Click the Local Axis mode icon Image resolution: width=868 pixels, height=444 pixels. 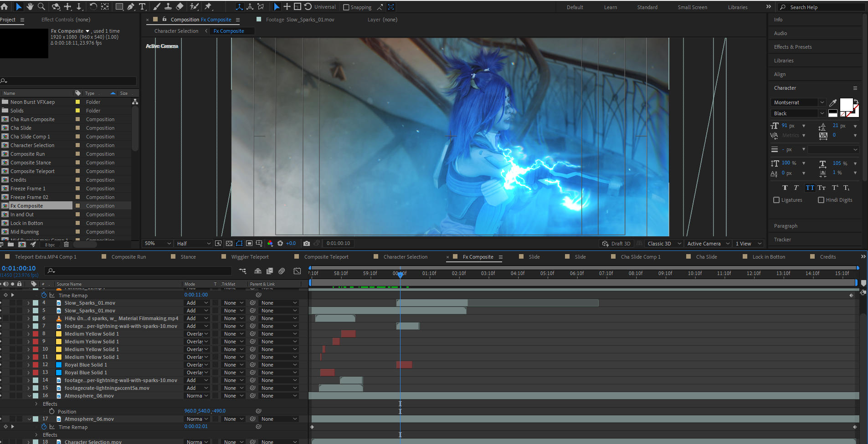coord(239,7)
